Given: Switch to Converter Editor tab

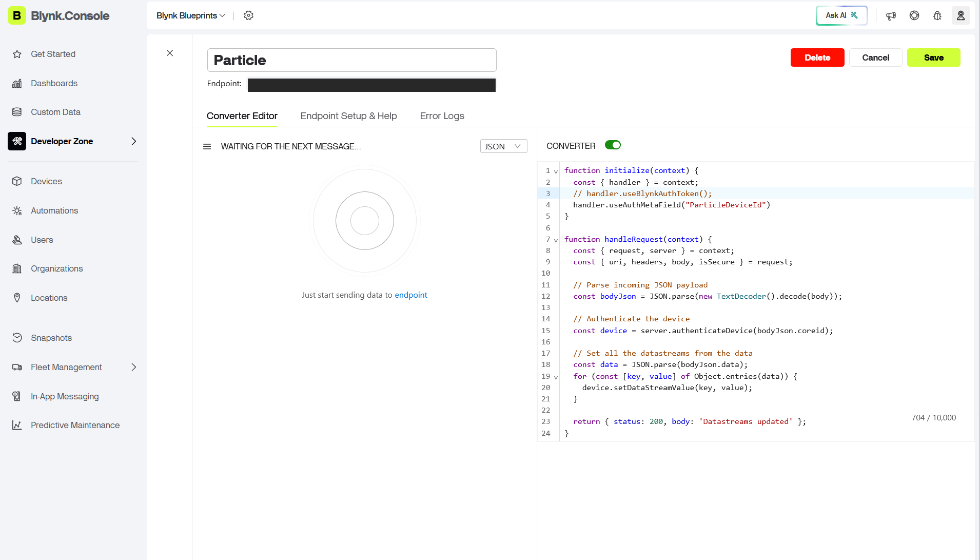Looking at the screenshot, I should (x=242, y=116).
